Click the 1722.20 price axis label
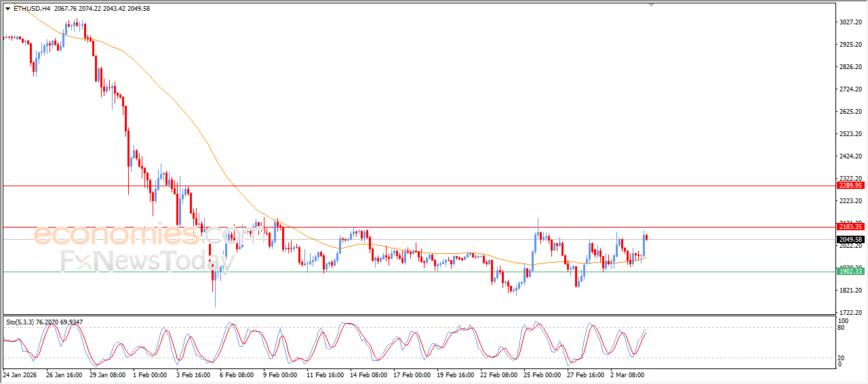 [850, 312]
